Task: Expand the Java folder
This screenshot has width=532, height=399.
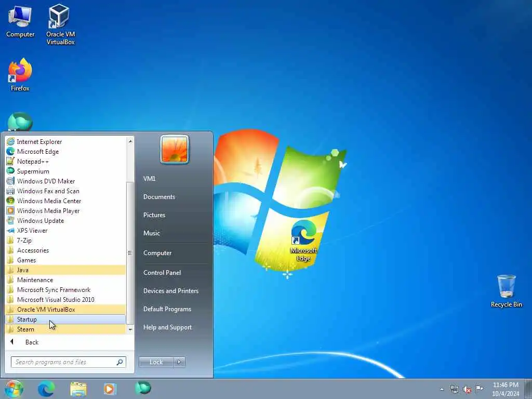Action: click(x=65, y=270)
